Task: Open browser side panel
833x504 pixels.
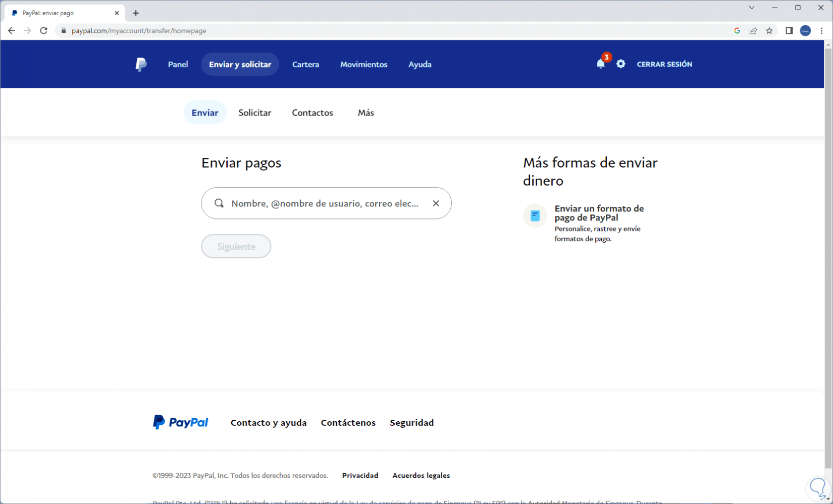Action: 790,31
